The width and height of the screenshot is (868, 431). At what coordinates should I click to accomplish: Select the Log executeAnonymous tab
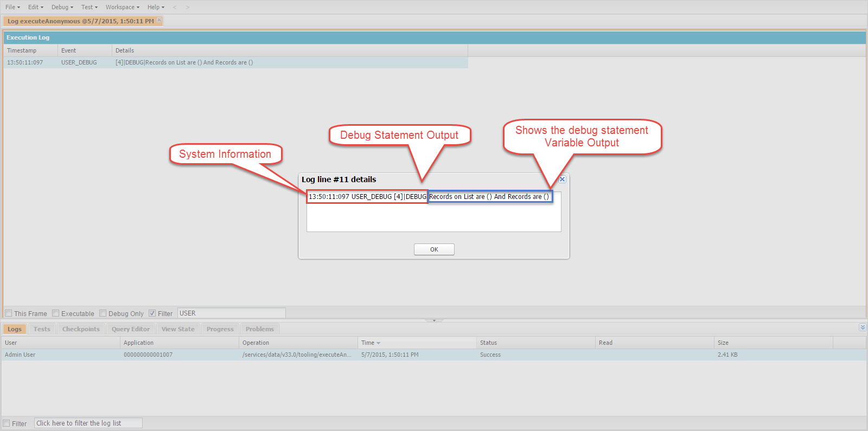pos(81,21)
